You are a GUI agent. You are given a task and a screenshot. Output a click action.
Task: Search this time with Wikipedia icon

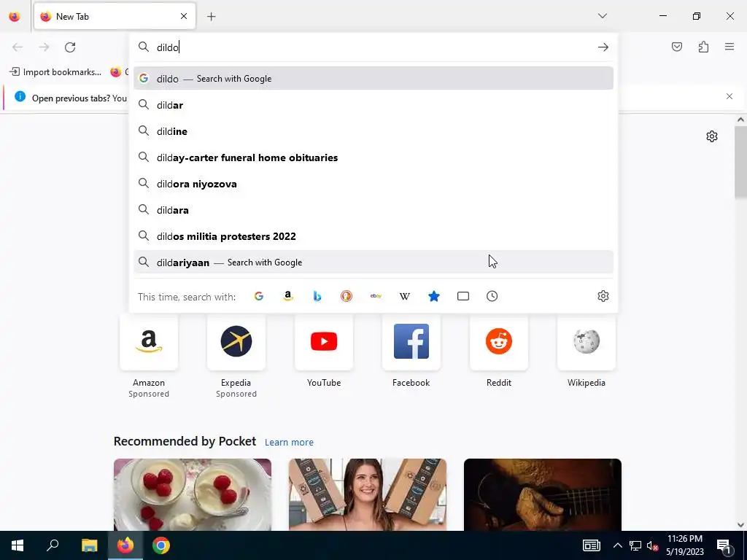tap(405, 296)
